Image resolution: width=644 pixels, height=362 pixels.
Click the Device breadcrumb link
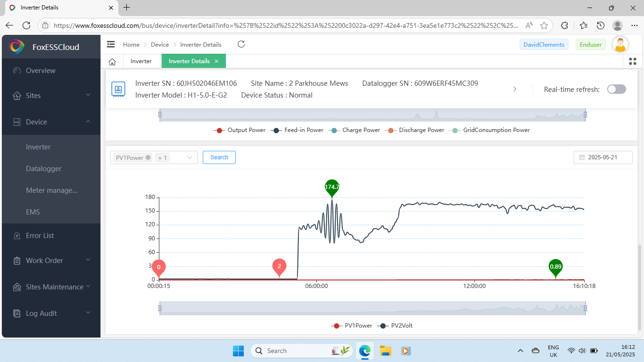pyautogui.click(x=160, y=45)
